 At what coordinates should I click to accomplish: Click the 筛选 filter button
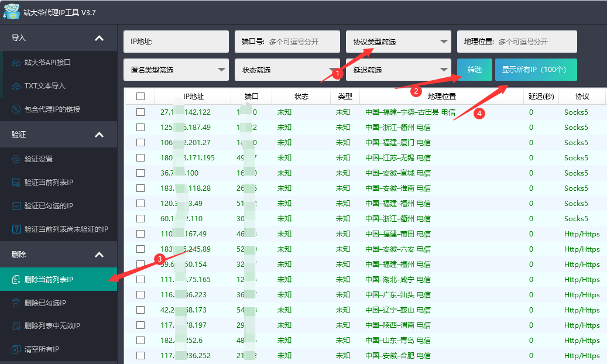point(474,69)
